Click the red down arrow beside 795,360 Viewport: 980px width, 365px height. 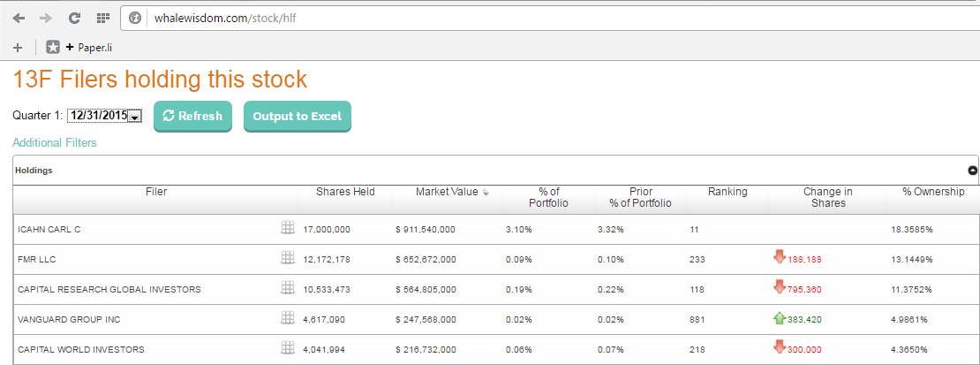pyautogui.click(x=779, y=286)
